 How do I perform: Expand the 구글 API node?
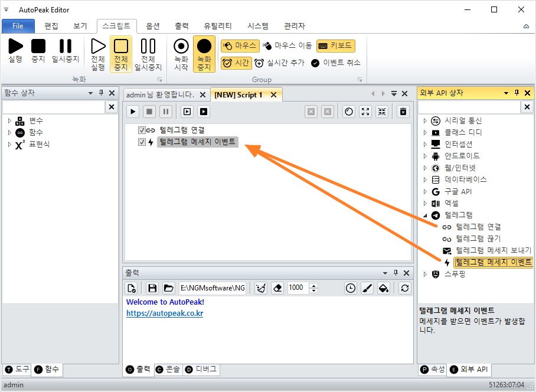[425, 191]
